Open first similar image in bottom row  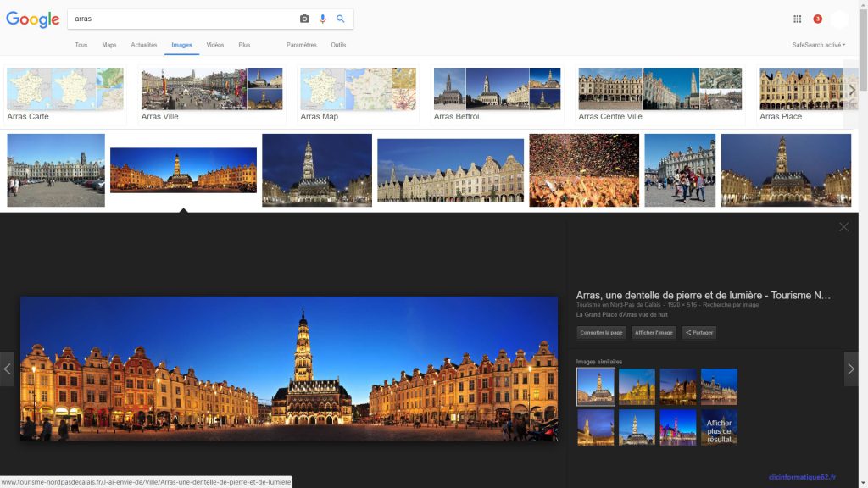click(596, 428)
